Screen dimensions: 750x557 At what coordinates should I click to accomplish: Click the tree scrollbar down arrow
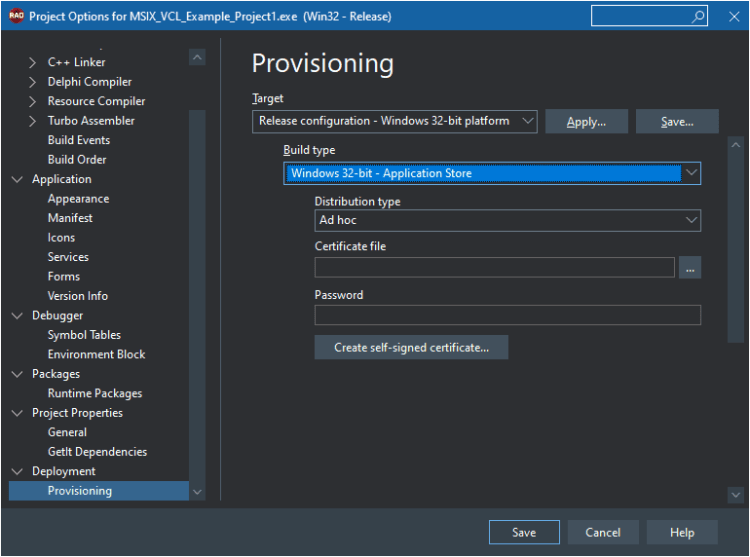pyautogui.click(x=197, y=492)
